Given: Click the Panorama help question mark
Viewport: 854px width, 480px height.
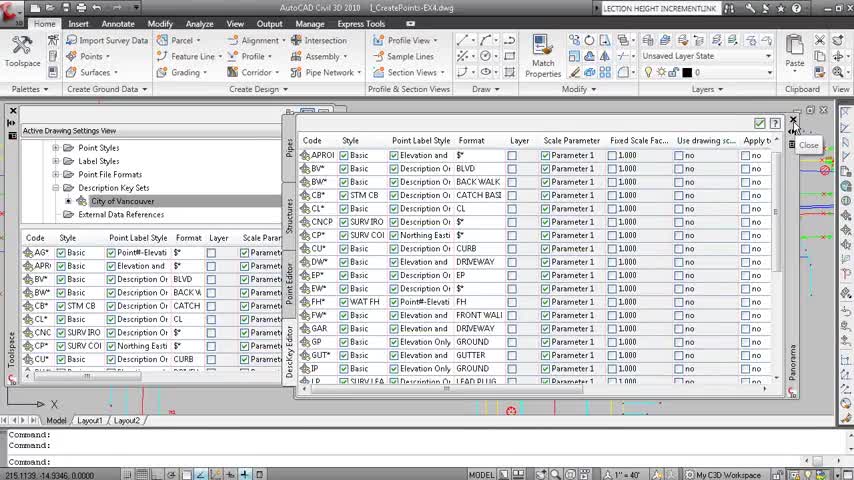Looking at the screenshot, I should [775, 123].
